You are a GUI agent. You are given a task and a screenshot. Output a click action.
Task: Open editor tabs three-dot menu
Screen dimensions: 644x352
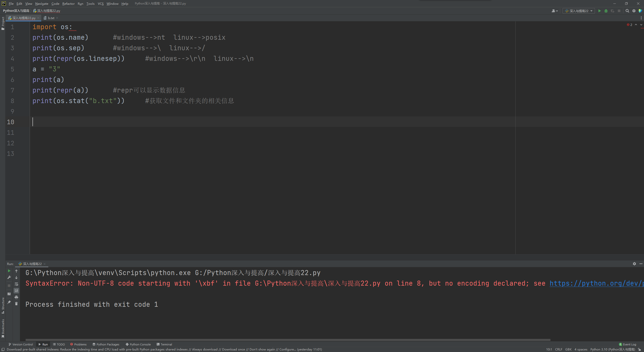point(641,18)
